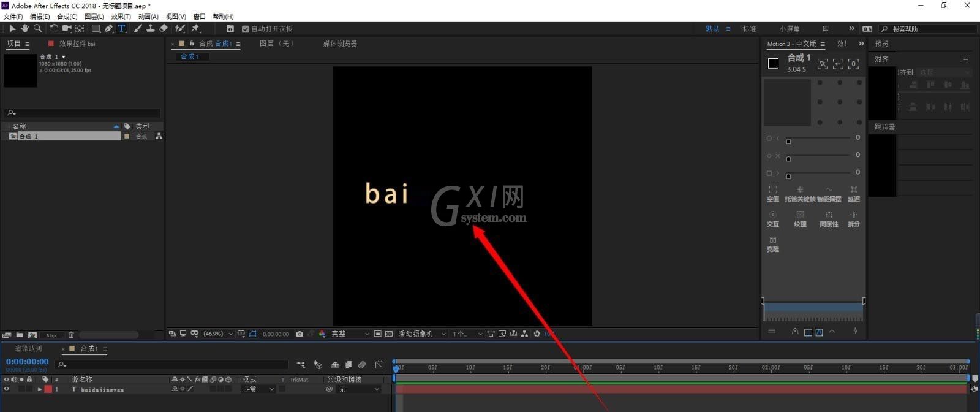
Task: Expand the baidujingyan layer properties triangle
Action: 40,389
